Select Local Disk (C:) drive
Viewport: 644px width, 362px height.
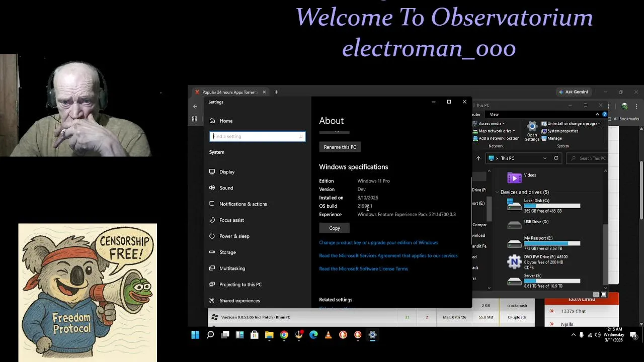(543, 205)
